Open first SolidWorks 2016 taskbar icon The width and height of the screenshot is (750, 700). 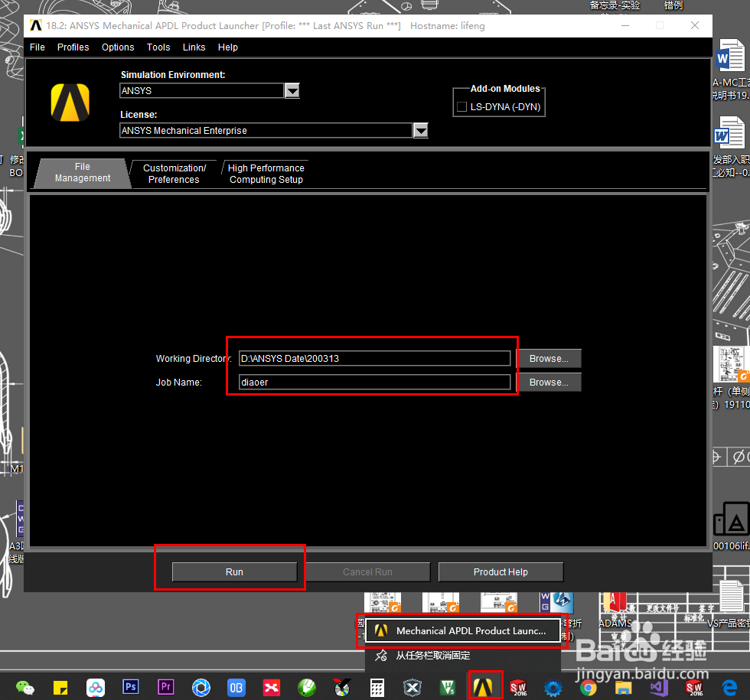click(x=518, y=688)
